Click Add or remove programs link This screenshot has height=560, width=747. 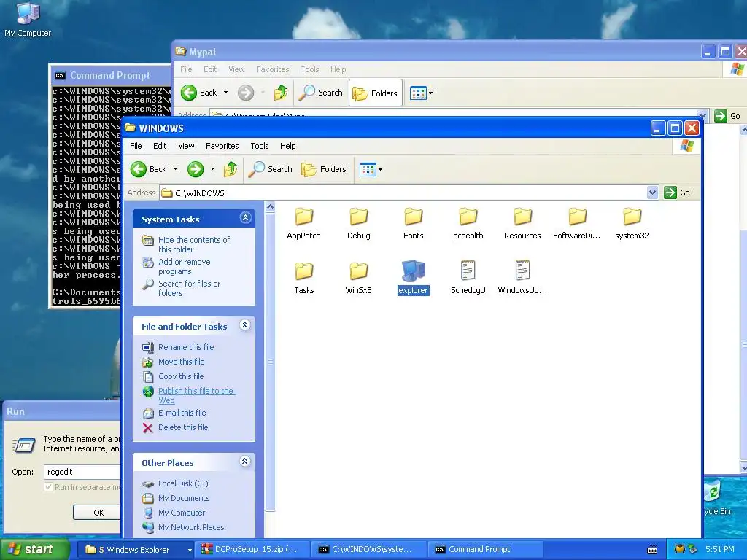point(184,266)
